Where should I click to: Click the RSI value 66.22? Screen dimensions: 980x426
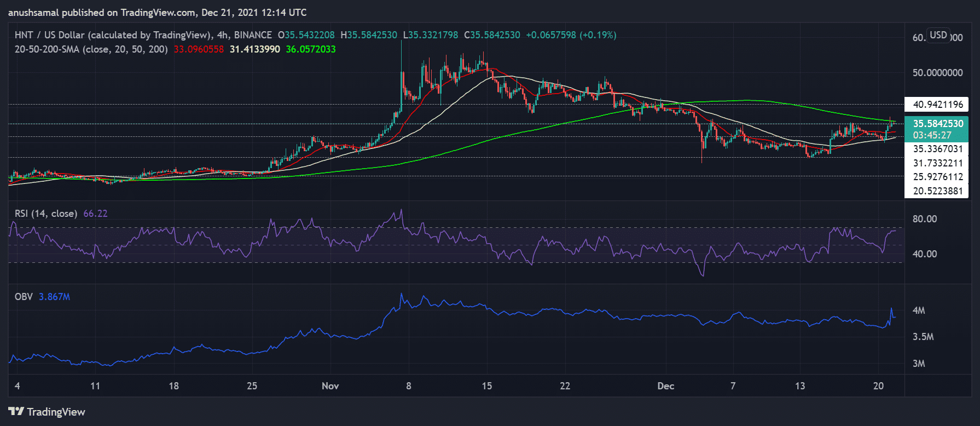coord(95,214)
